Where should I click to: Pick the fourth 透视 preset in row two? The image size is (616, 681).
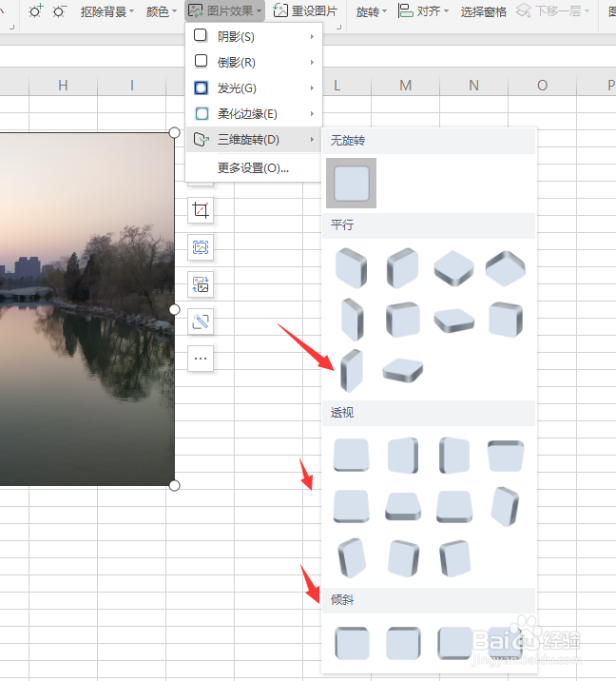pyautogui.click(x=505, y=506)
